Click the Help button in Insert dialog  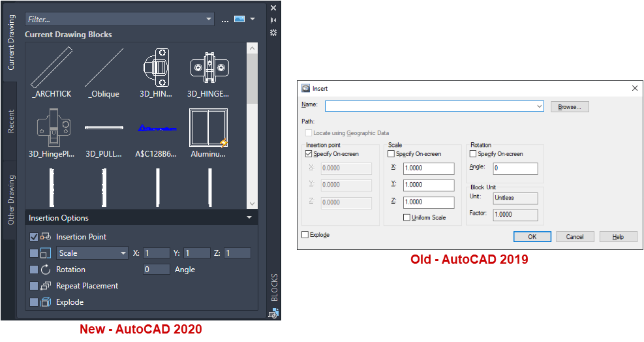coord(618,237)
